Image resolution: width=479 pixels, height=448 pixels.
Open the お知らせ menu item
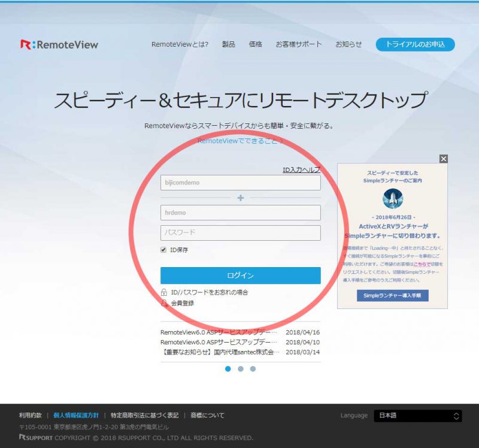[x=348, y=44]
